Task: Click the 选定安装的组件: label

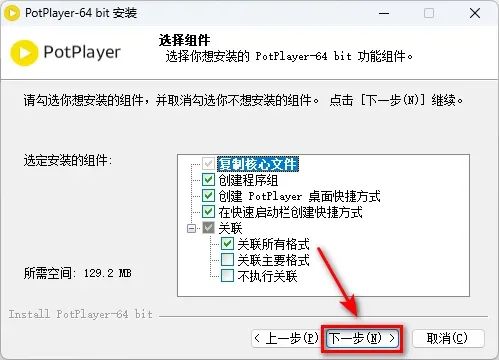Action: click(68, 161)
